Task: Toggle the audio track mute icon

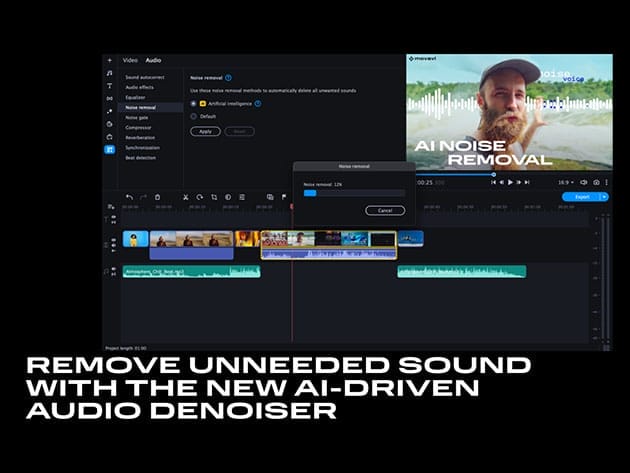Action: 113,270
